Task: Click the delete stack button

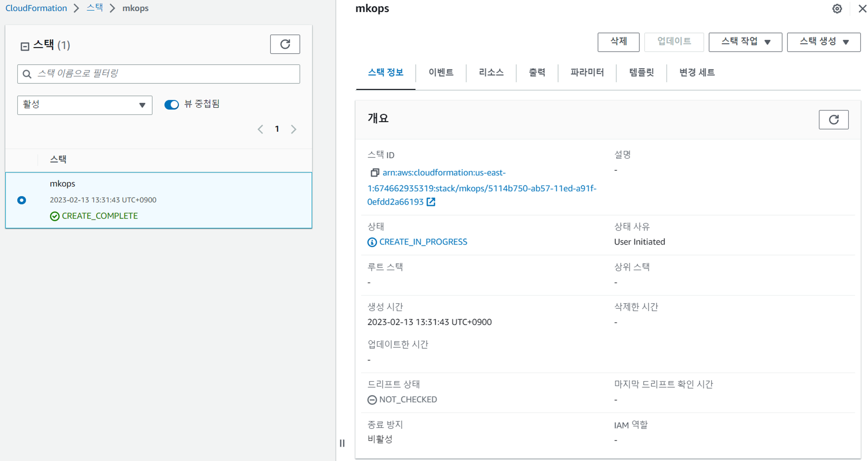Action: 618,42
